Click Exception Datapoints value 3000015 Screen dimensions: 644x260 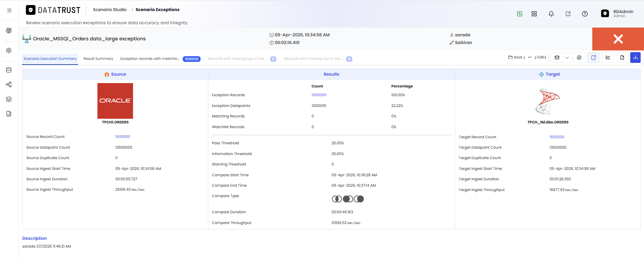pyautogui.click(x=319, y=106)
